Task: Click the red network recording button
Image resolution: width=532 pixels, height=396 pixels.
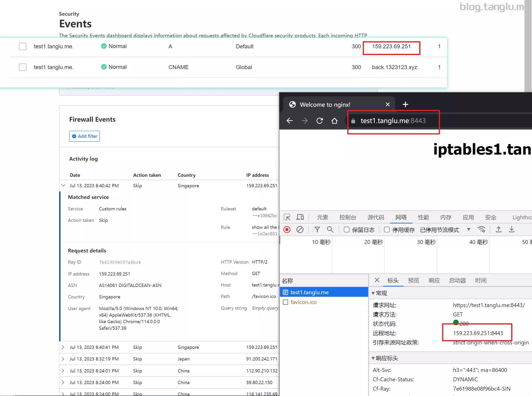Action: tap(287, 230)
